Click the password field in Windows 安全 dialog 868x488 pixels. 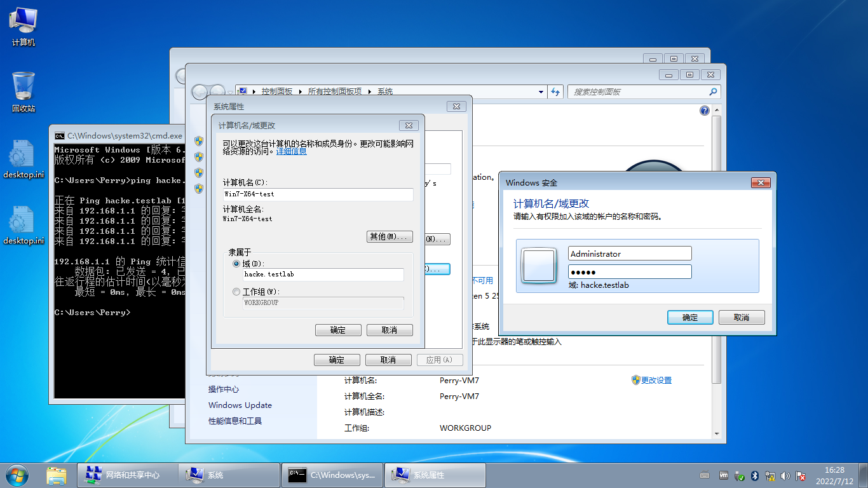[x=629, y=271]
